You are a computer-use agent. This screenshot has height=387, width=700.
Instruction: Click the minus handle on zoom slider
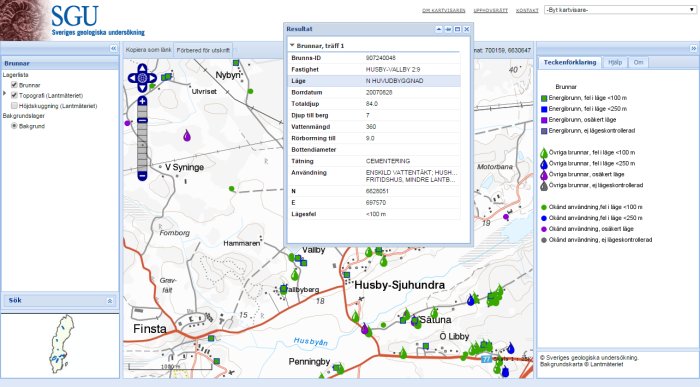(x=142, y=120)
